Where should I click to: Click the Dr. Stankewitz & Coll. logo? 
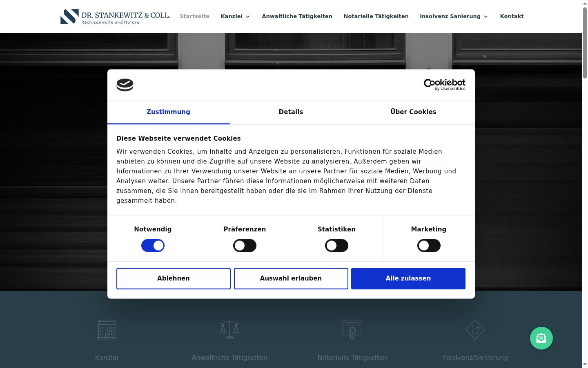(115, 16)
